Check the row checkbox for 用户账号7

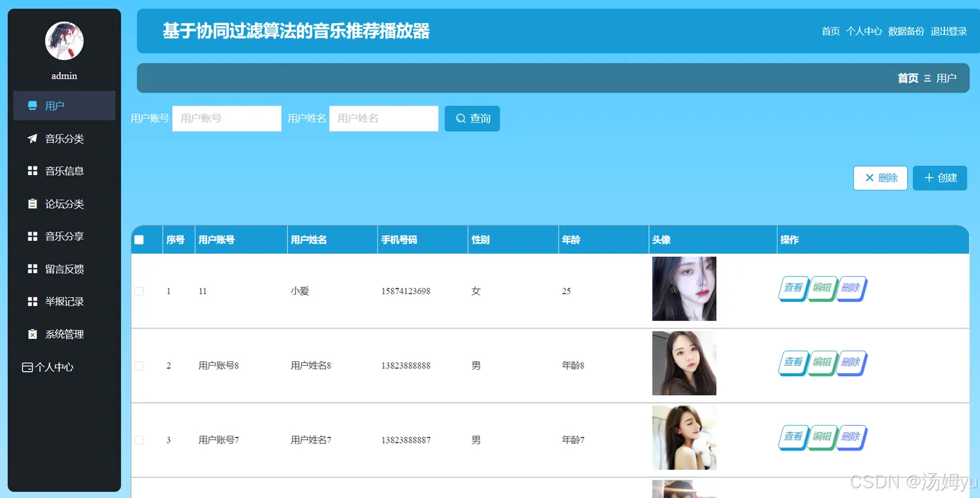coord(139,440)
